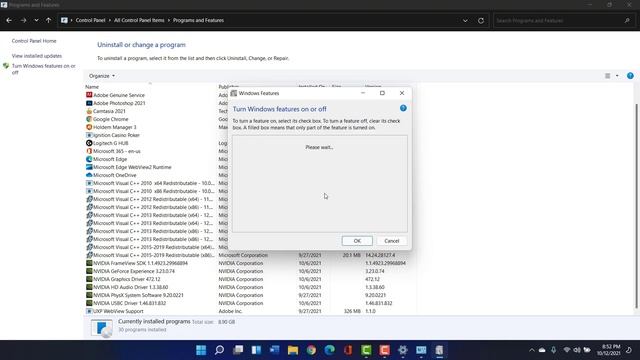
Task: Open the Windows Start menu
Action: point(201,350)
